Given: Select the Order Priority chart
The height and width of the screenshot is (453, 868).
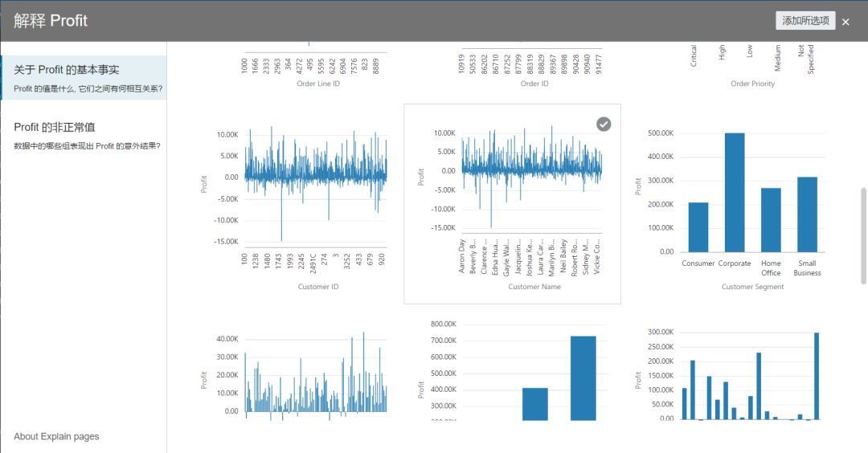Looking at the screenshot, I should [752, 64].
